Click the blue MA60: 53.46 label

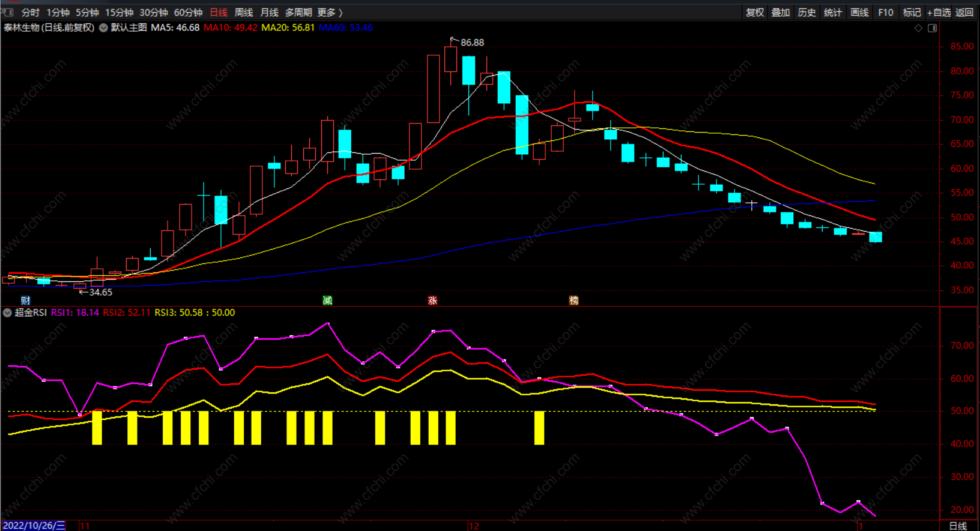tap(346, 28)
